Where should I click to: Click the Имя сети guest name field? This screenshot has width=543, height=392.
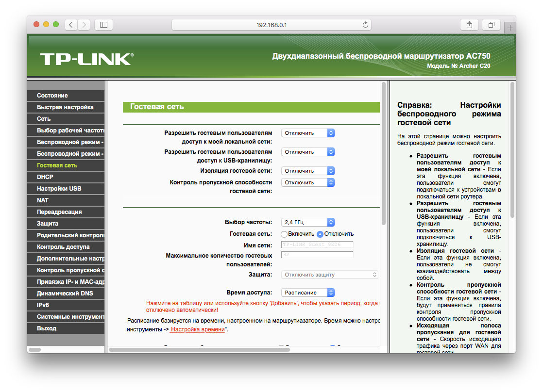coord(317,245)
